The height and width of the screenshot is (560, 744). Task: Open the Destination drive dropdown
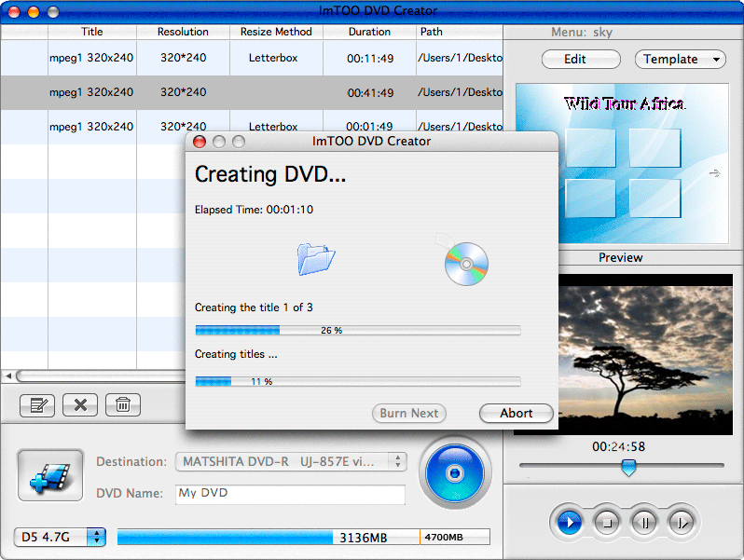click(x=291, y=461)
